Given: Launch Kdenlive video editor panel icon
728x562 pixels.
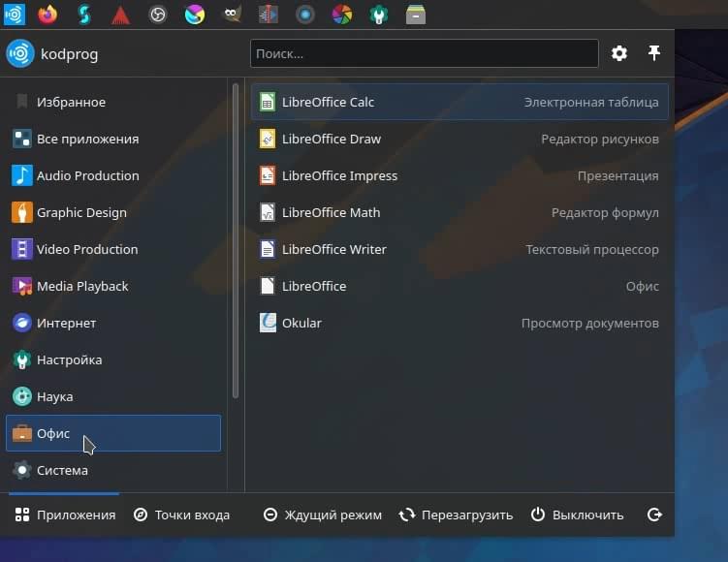Looking at the screenshot, I should coord(269,15).
